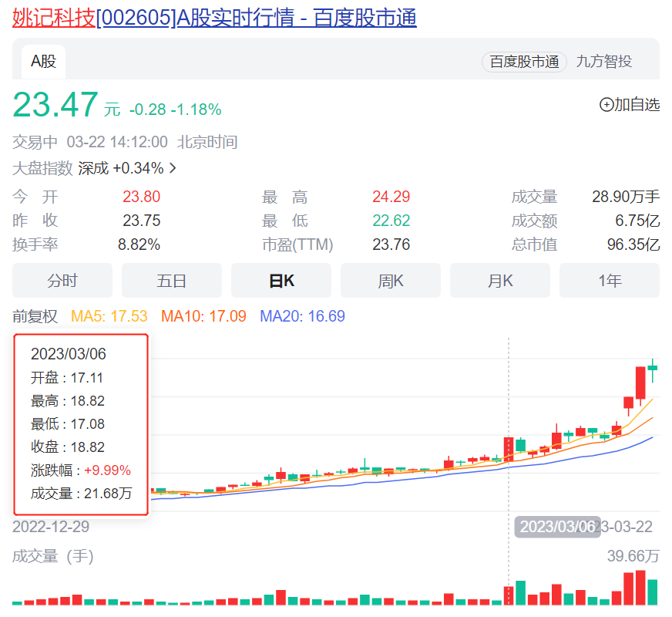Show the 分时 intraday chart
672x617 pixels.
(x=62, y=281)
